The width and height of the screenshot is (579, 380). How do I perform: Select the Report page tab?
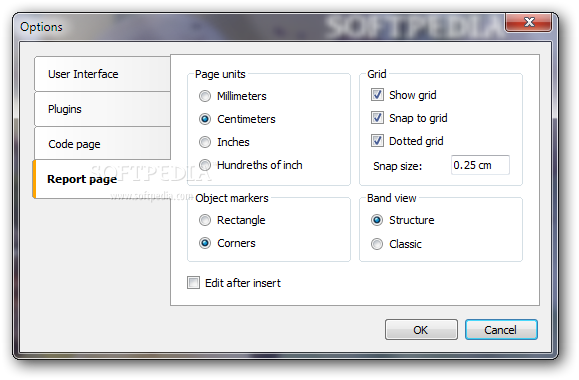tap(102, 179)
